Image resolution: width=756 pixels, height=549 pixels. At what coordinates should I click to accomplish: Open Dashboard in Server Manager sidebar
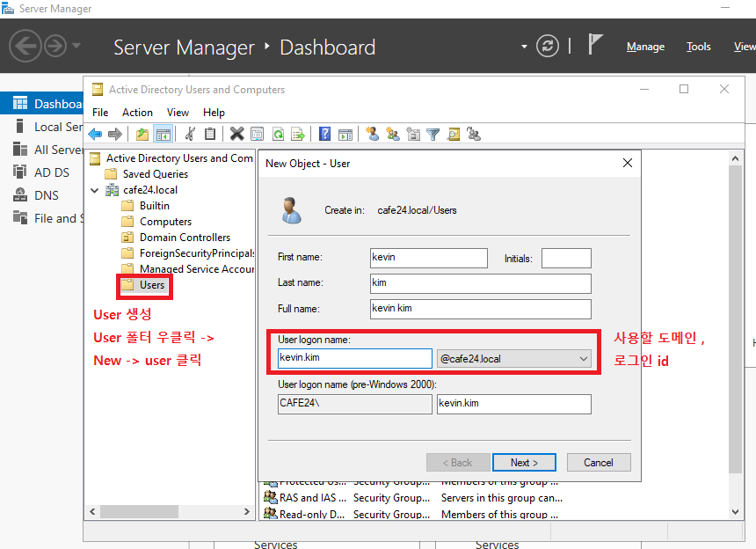coord(41,104)
